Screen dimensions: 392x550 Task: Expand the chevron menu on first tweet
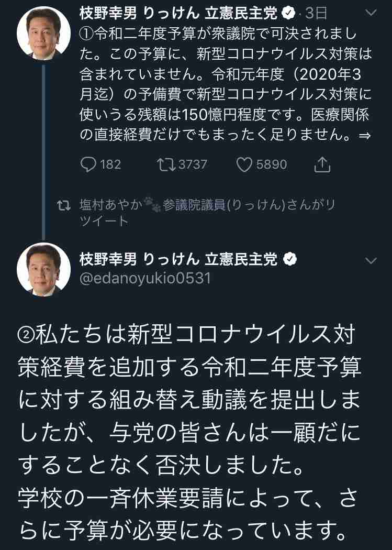click(370, 13)
